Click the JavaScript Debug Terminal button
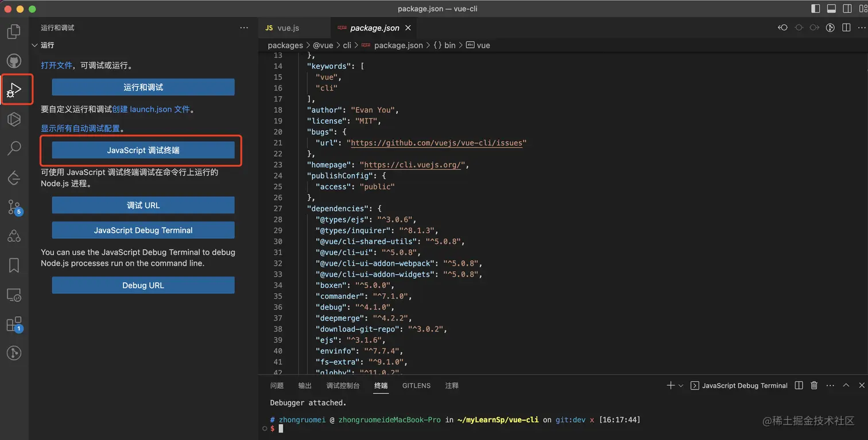Viewport: 868px width, 440px height. click(x=143, y=230)
